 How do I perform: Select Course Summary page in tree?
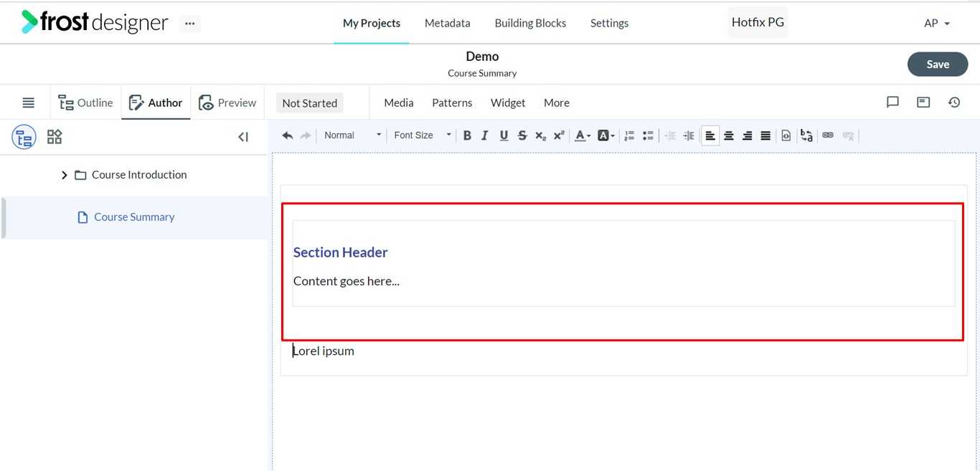pos(134,217)
